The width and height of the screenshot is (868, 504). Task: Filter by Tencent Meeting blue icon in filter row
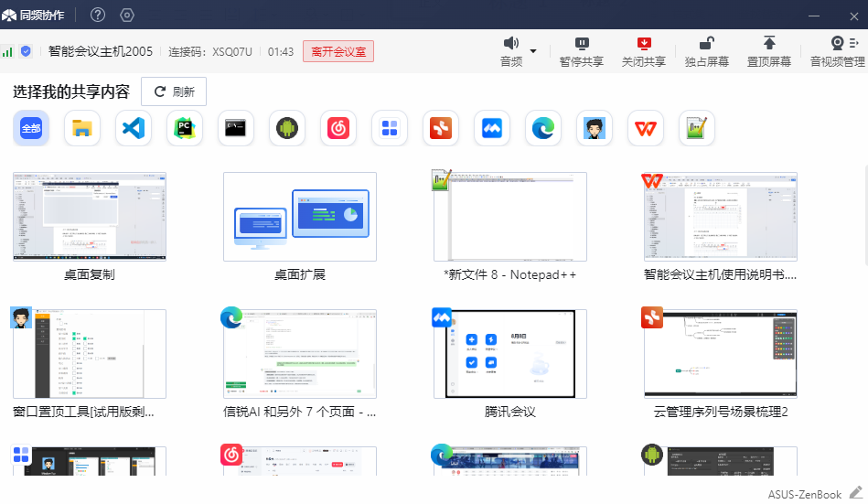(x=492, y=128)
